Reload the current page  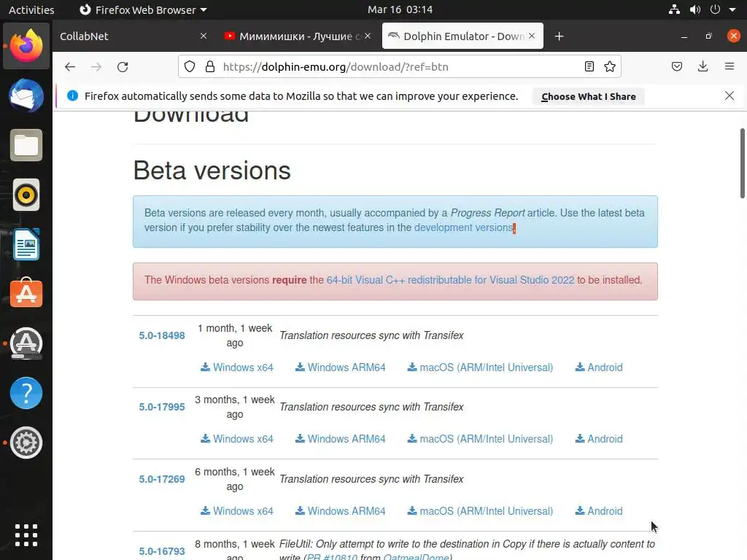pos(123,66)
